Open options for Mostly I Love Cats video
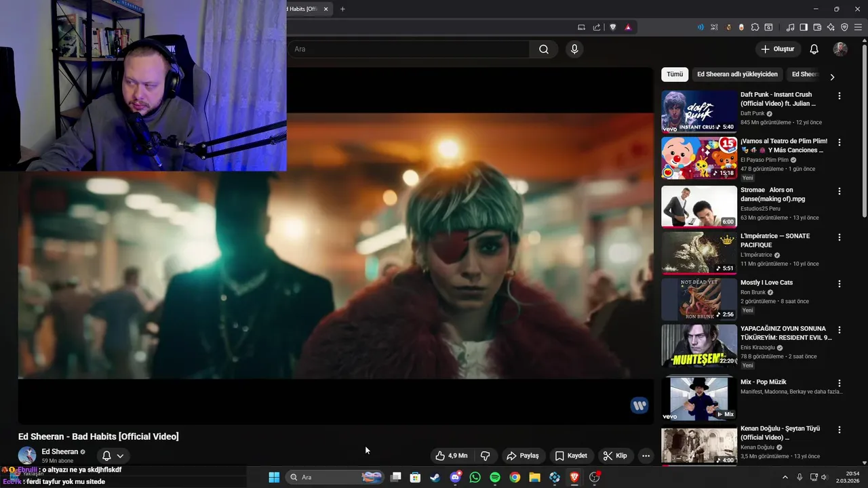The image size is (868, 488). 840,283
